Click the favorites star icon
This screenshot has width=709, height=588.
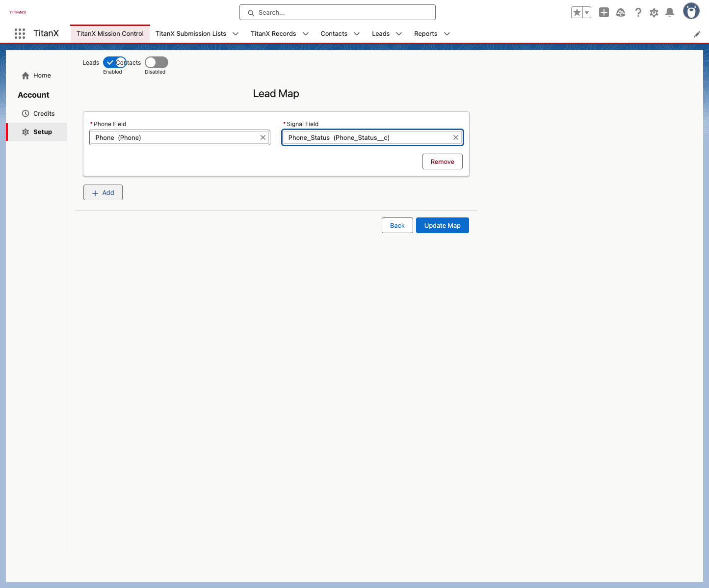pos(577,13)
